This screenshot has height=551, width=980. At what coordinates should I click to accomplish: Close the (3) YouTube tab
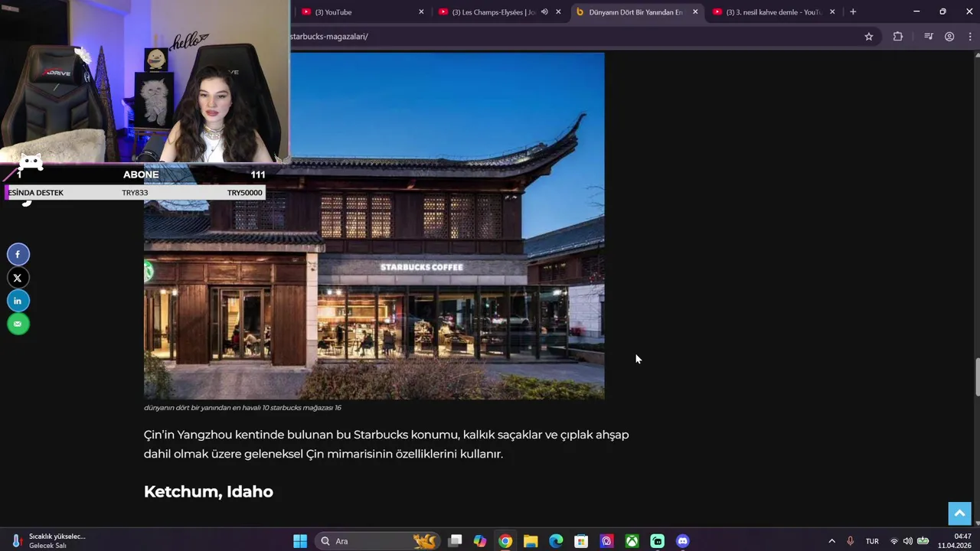[x=421, y=12]
